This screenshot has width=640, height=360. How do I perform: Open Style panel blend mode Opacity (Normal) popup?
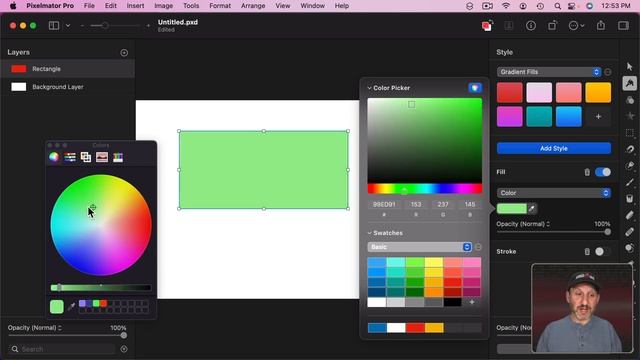coord(523,224)
